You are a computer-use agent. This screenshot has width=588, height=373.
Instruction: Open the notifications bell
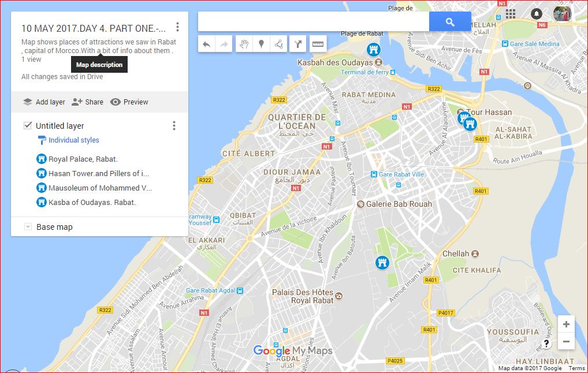point(536,14)
